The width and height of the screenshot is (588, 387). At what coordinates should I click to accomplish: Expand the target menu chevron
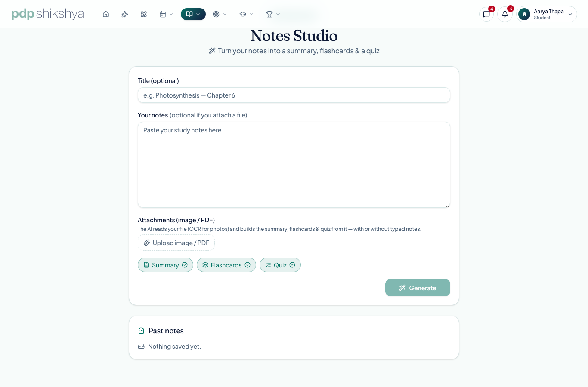225,14
